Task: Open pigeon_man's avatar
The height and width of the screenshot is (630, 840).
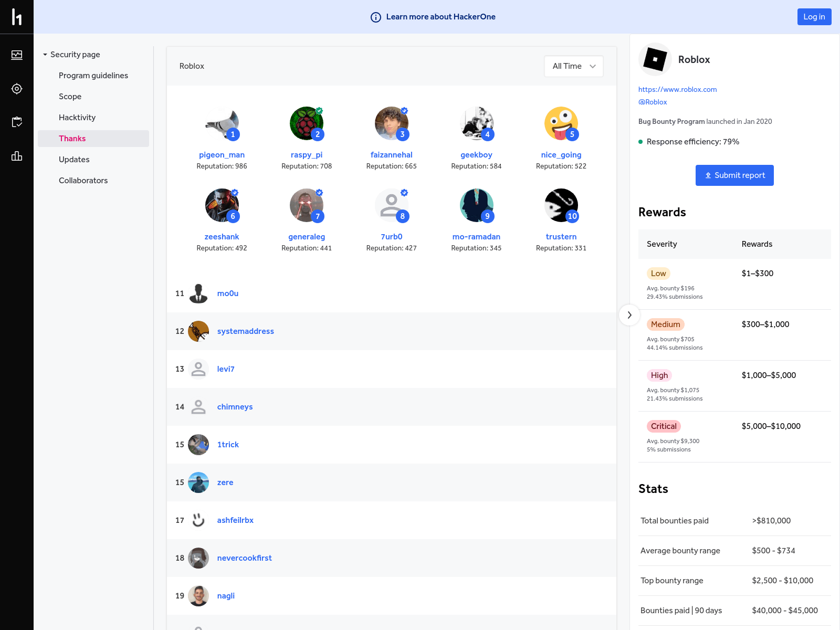Action: [x=222, y=123]
